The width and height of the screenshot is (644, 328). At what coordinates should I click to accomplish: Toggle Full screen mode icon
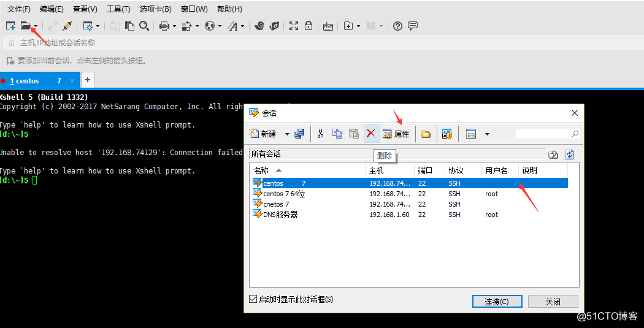pyautogui.click(x=294, y=26)
